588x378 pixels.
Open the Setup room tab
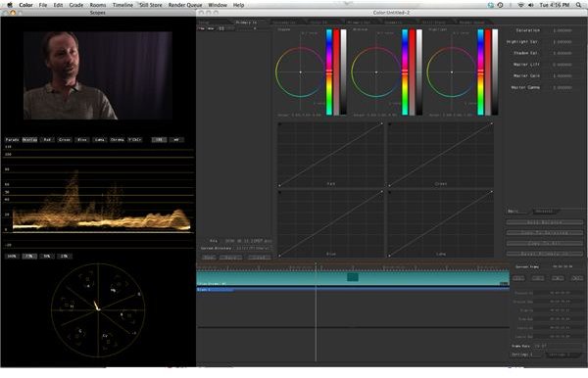click(x=205, y=23)
